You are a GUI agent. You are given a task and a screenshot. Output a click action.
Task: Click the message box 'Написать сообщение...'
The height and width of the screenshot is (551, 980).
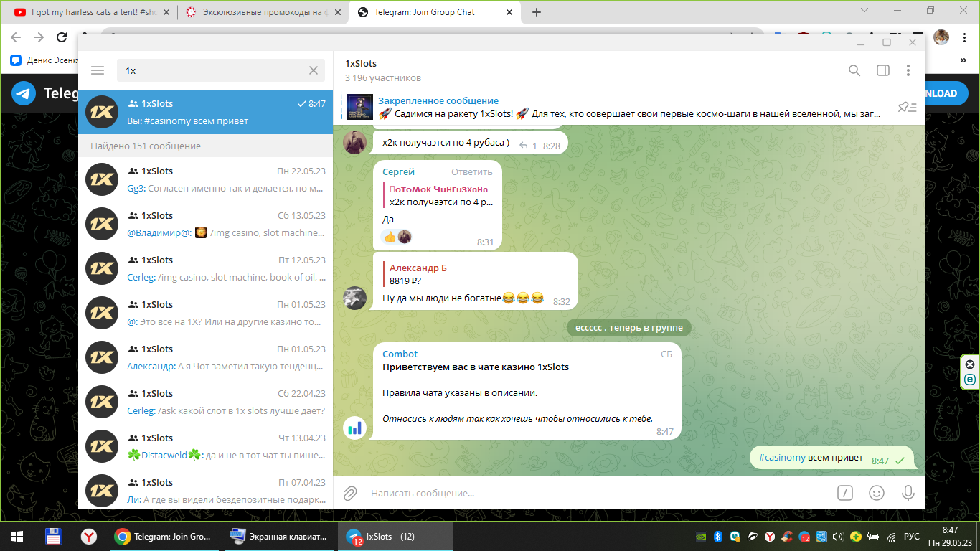[x=595, y=493]
